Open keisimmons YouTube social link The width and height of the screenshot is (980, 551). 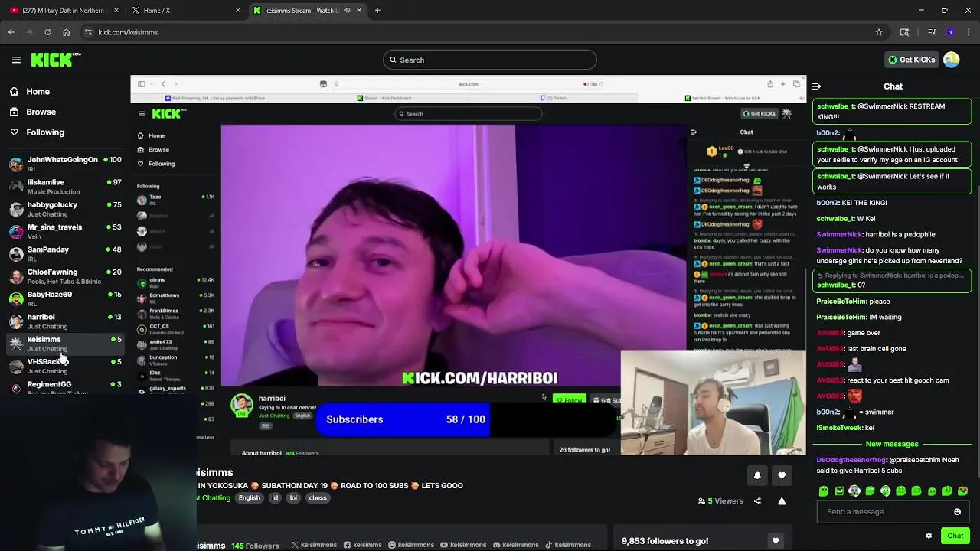(463, 545)
